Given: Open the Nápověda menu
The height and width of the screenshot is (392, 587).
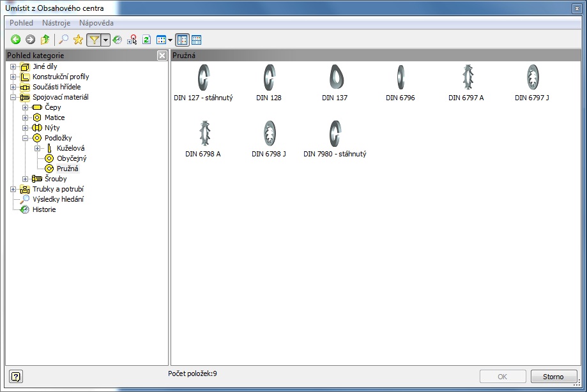Looking at the screenshot, I should (96, 23).
